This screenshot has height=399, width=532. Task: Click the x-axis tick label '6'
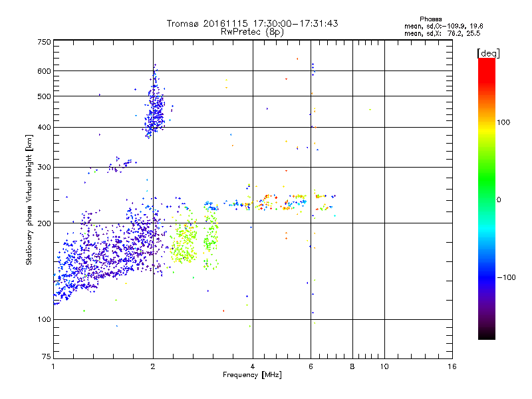311,366
